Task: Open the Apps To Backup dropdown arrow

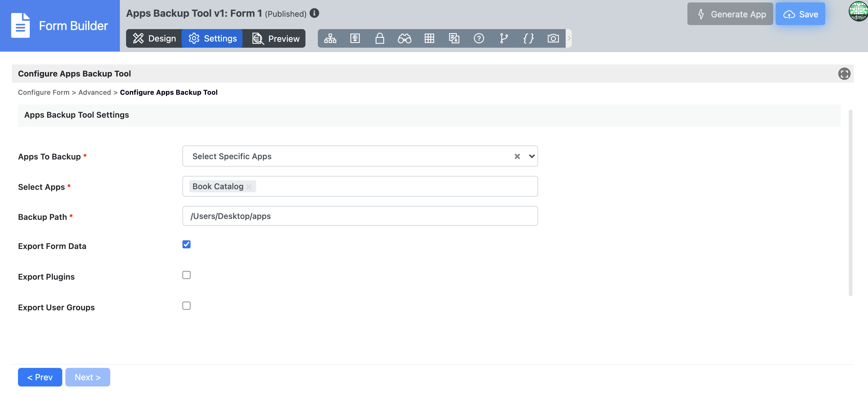Action: [x=531, y=156]
